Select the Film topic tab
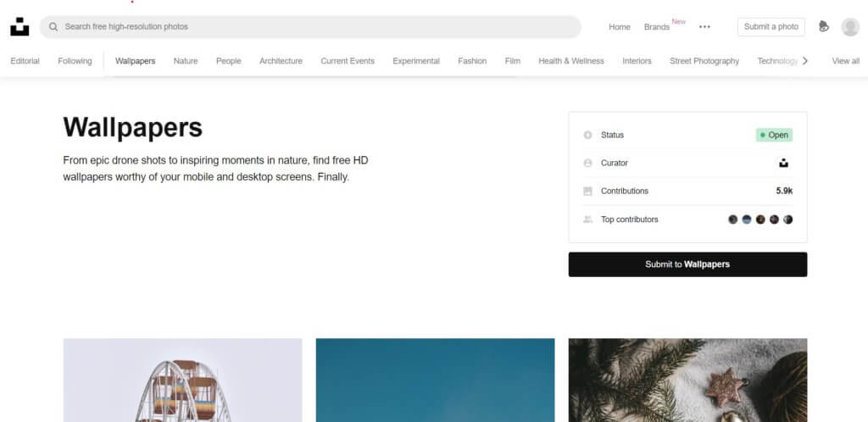868x422 pixels. [x=513, y=61]
